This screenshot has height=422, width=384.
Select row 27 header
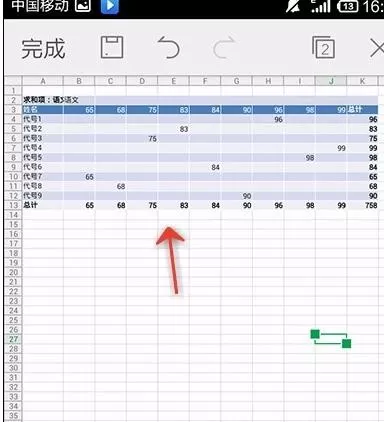coord(13,339)
